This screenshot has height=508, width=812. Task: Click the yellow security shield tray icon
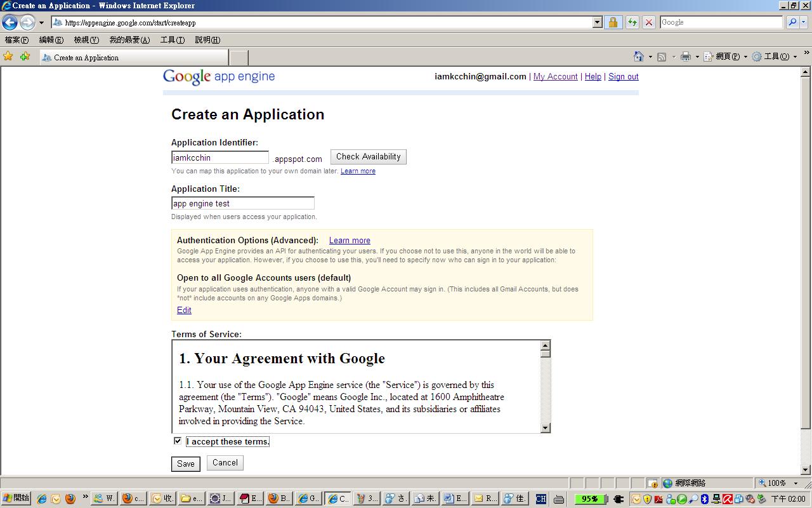point(647,498)
